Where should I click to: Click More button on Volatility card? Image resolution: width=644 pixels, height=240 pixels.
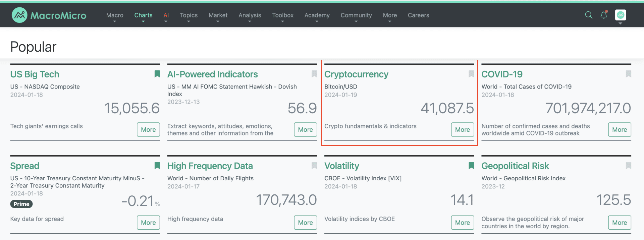click(463, 223)
